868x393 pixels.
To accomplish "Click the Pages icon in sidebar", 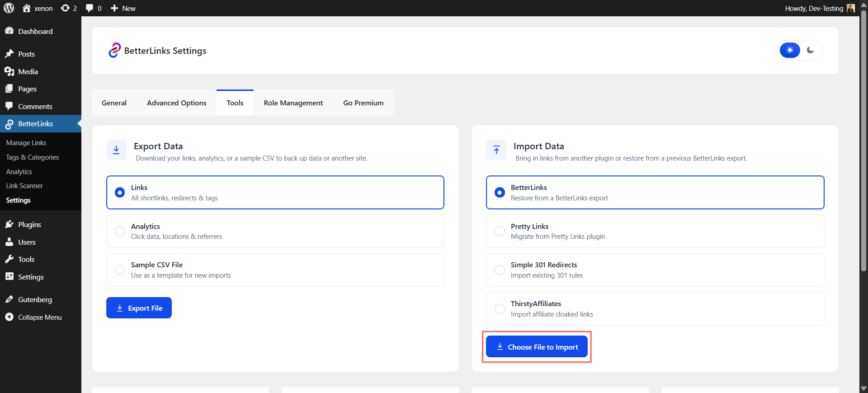I will [x=9, y=89].
